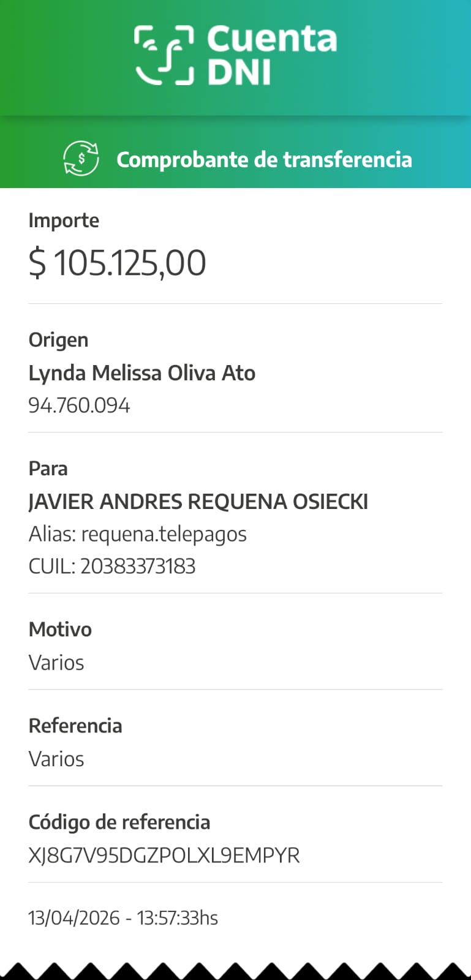Click the Origen label
Viewport: 471px width, 980px height.
[x=58, y=339]
